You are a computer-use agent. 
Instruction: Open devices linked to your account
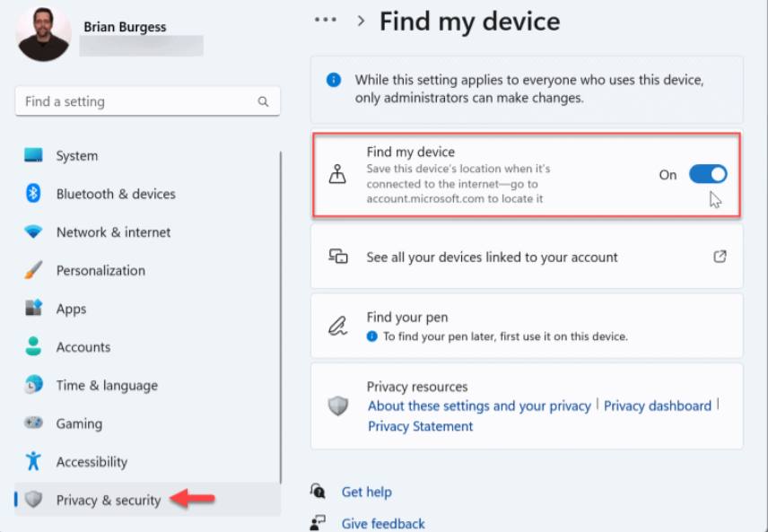pyautogui.click(x=492, y=257)
